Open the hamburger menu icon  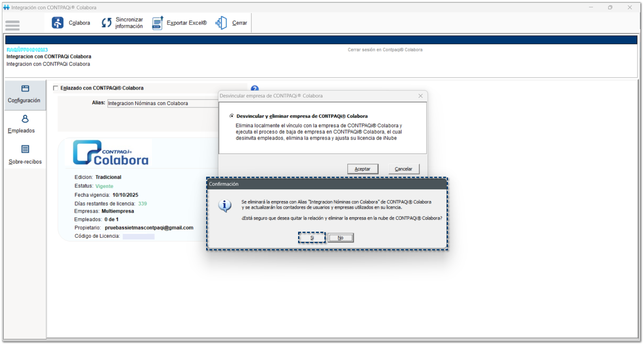[x=13, y=25]
